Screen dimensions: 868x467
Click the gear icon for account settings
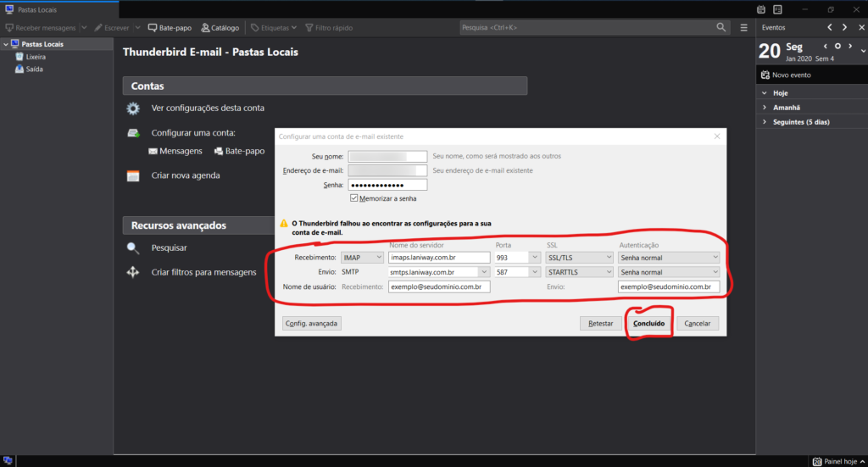(x=133, y=108)
